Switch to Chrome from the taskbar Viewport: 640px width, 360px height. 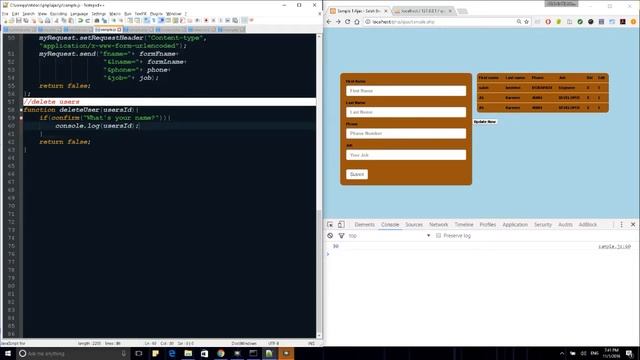(x=221, y=353)
